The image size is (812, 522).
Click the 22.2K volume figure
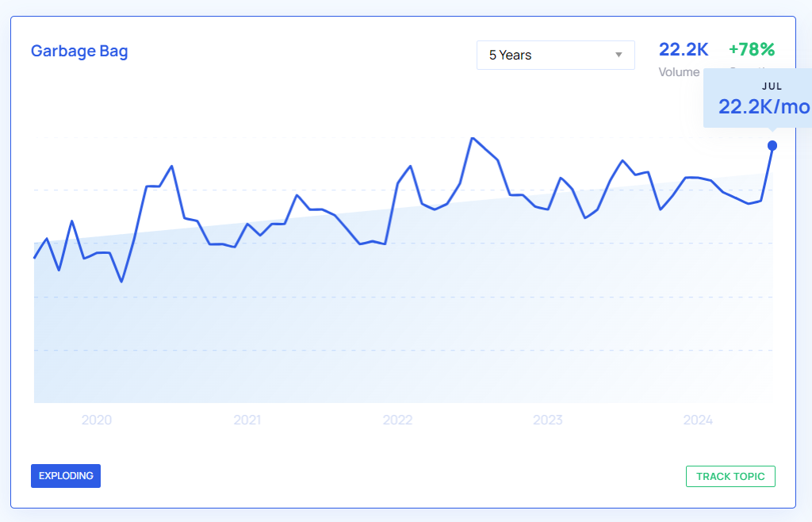(x=684, y=50)
